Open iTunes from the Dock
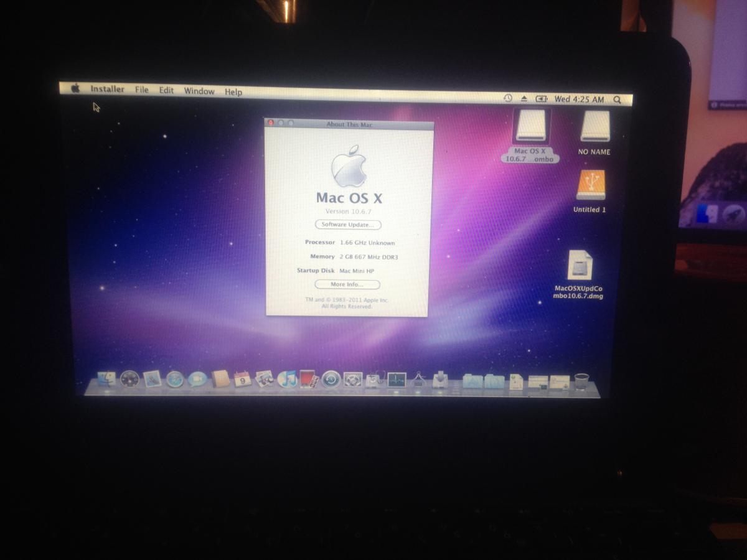The image size is (747, 560). pyautogui.click(x=286, y=379)
